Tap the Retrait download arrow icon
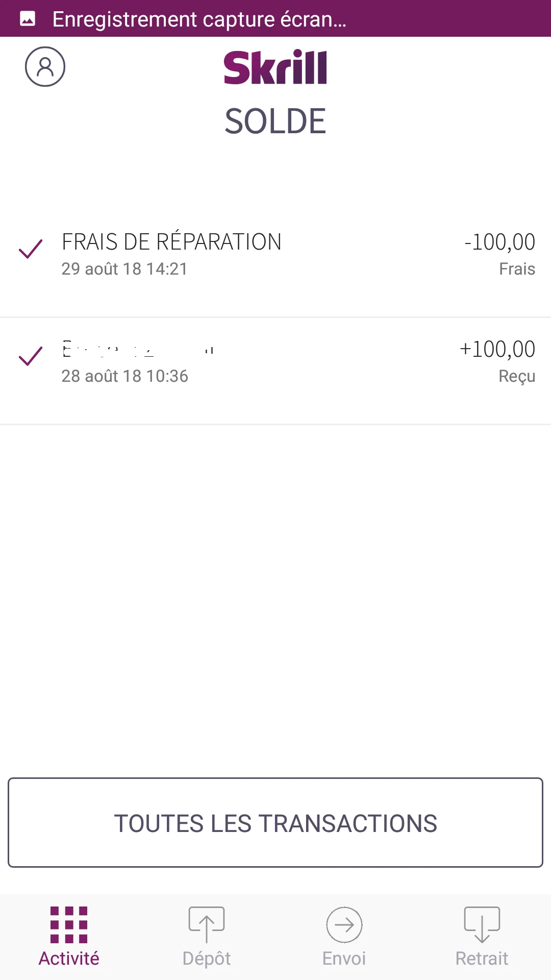This screenshot has height=980, width=551. [482, 924]
